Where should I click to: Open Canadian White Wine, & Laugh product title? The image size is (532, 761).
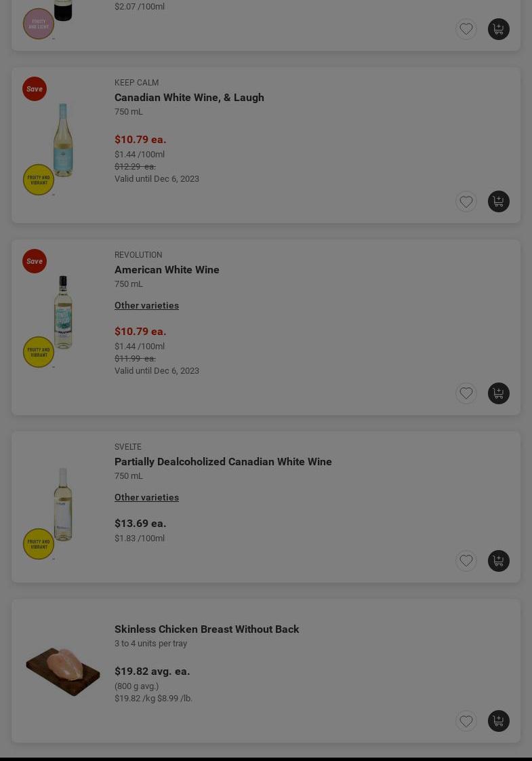click(x=189, y=97)
